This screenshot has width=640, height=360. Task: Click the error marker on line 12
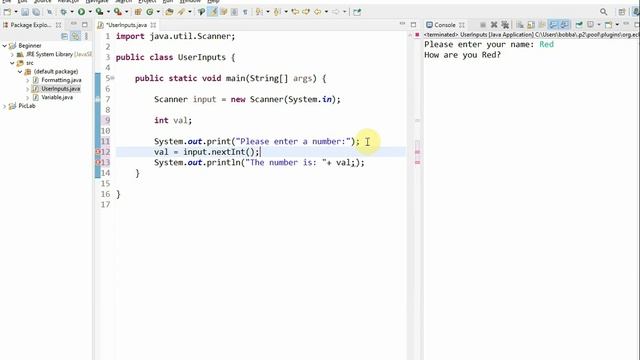click(x=98, y=152)
